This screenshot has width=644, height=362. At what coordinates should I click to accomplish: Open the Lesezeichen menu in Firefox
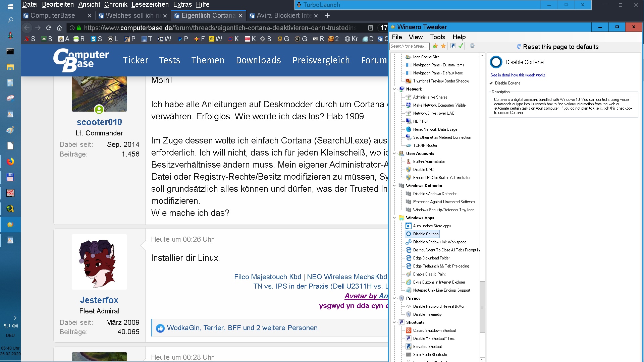tap(150, 4)
